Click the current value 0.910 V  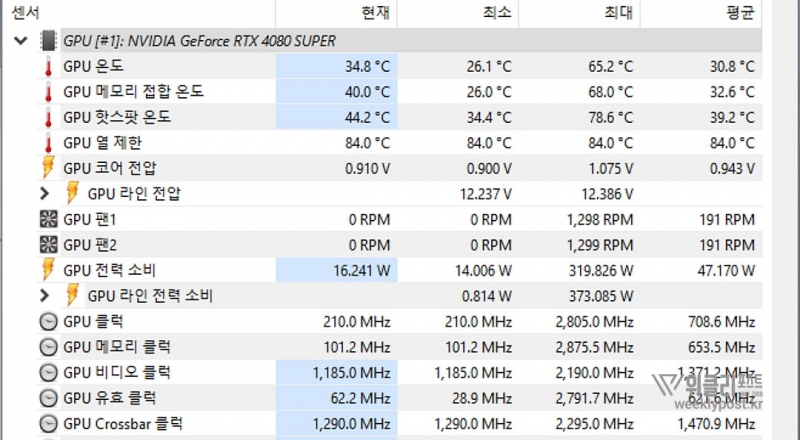[x=368, y=168]
